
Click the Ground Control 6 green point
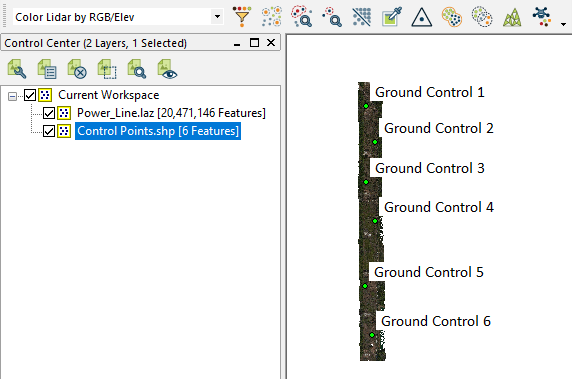click(x=372, y=335)
